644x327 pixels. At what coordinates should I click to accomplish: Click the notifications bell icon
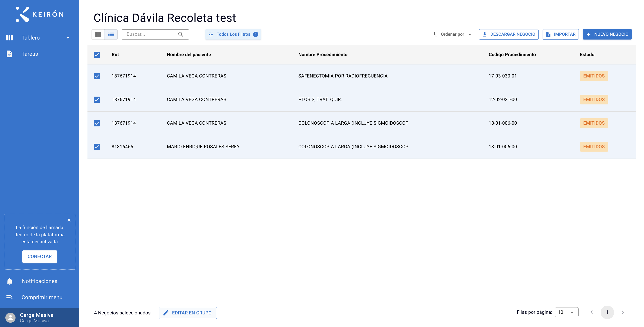point(9,281)
